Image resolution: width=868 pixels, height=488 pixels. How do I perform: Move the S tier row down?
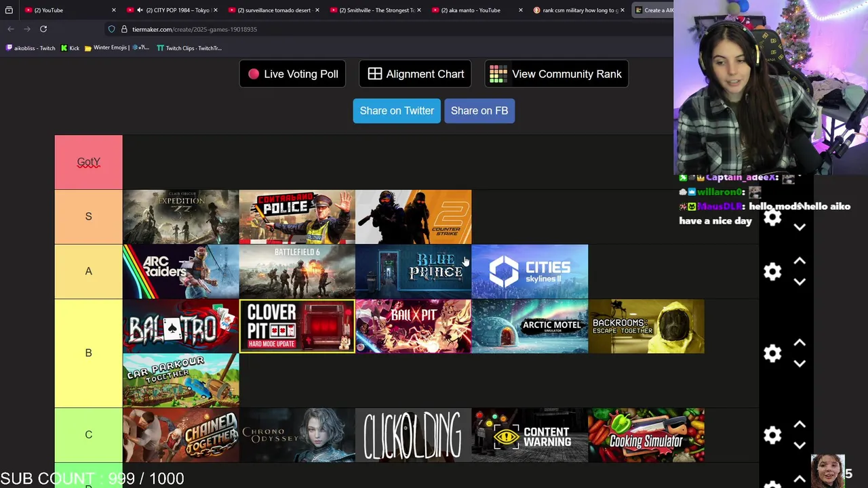coord(800,228)
